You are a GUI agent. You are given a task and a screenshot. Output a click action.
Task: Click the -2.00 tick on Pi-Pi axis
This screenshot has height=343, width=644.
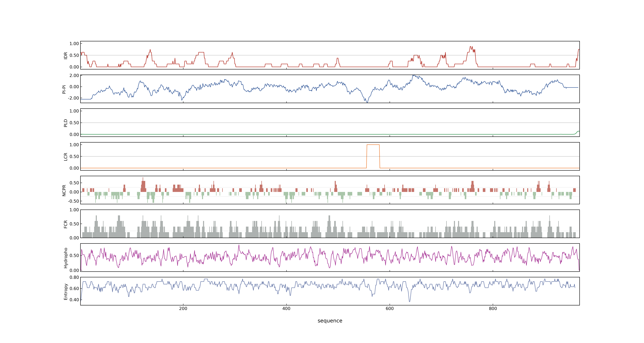tap(73, 98)
